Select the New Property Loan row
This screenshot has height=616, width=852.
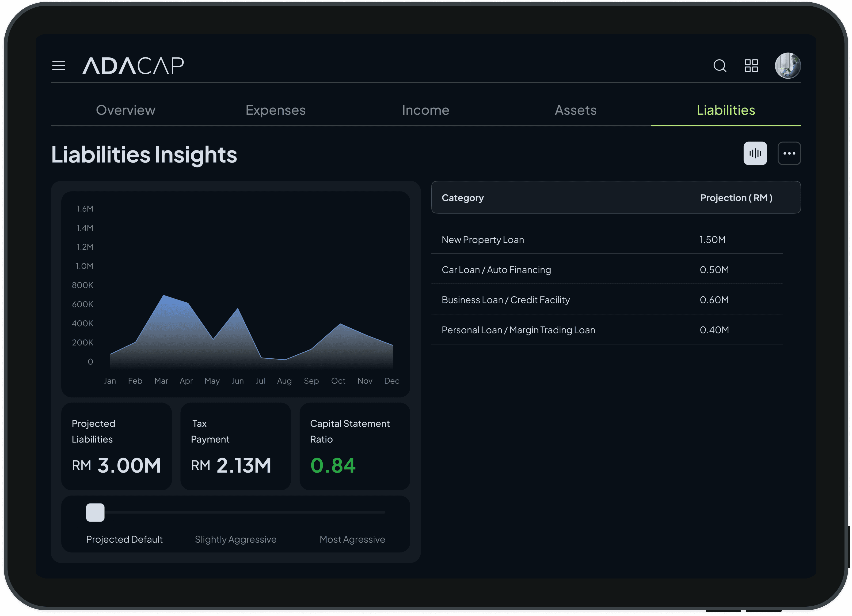pyautogui.click(x=483, y=240)
